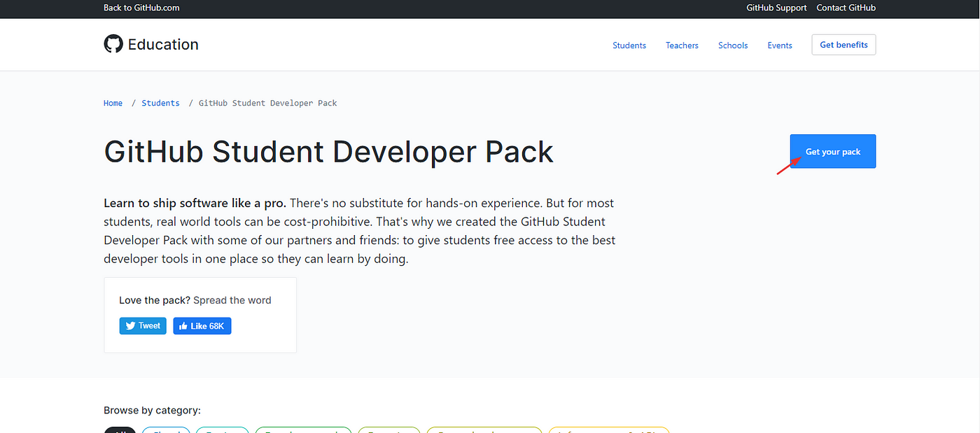Click the Facebook Like 68K thumbs-up button
Image resolution: width=980 pixels, height=433 pixels.
pos(202,326)
